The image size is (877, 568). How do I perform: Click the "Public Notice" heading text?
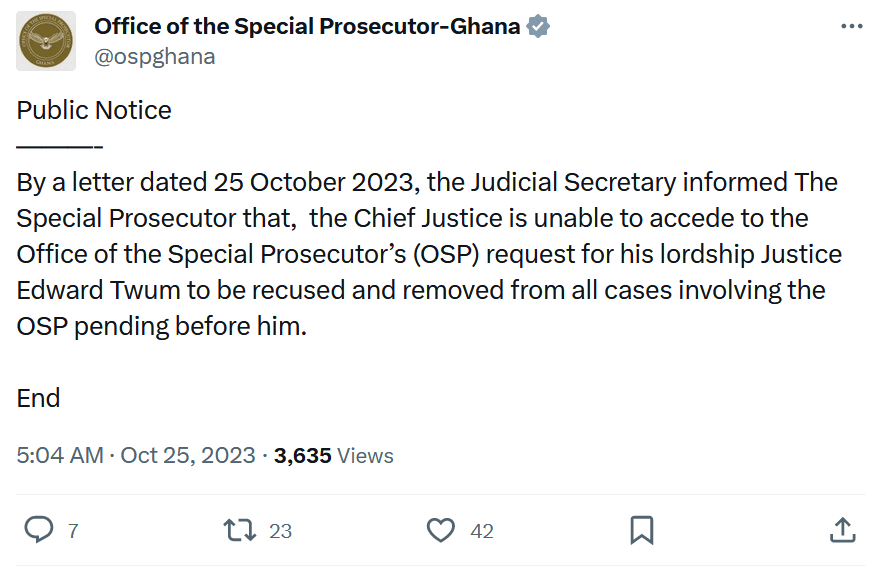pos(94,110)
